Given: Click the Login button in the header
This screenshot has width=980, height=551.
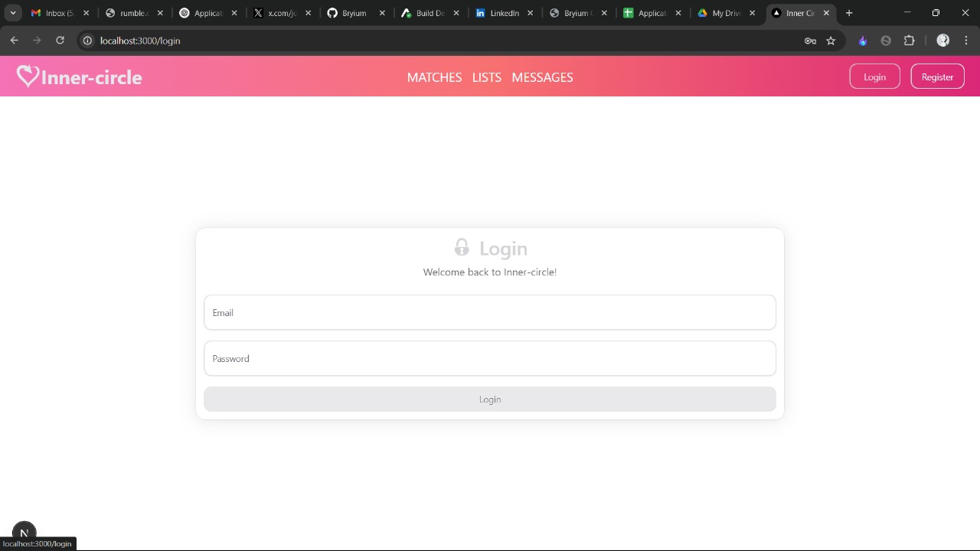Looking at the screenshot, I should click(874, 77).
